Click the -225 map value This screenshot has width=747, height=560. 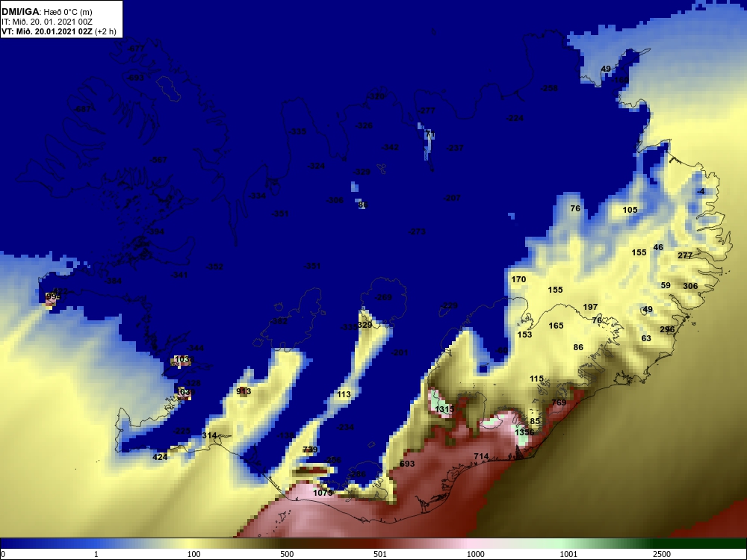click(x=182, y=431)
